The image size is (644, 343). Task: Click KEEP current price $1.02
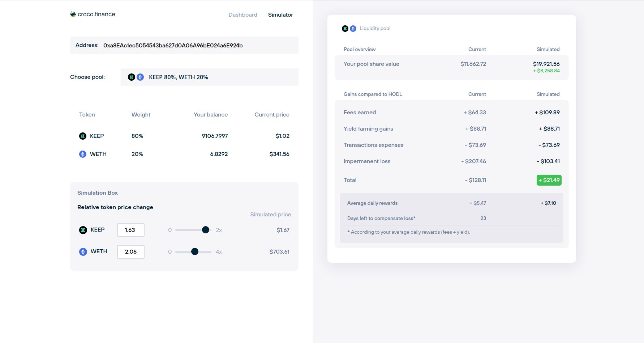click(x=282, y=136)
